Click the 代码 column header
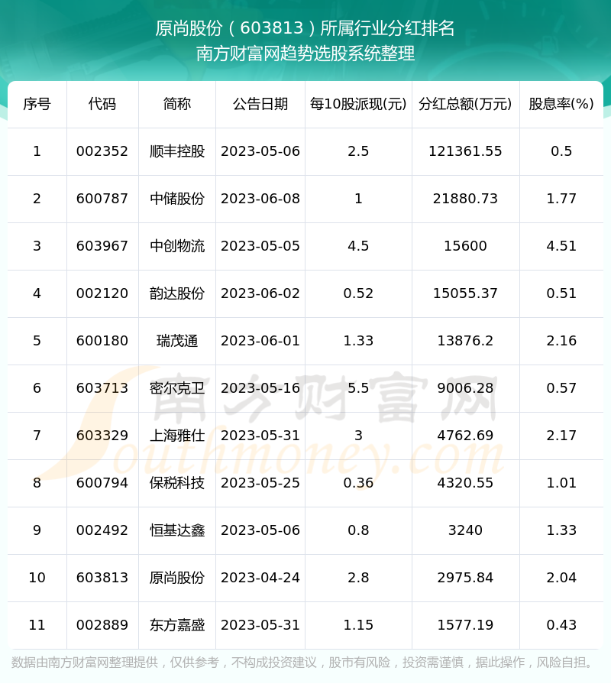This screenshot has height=700, width=611. 102,104
